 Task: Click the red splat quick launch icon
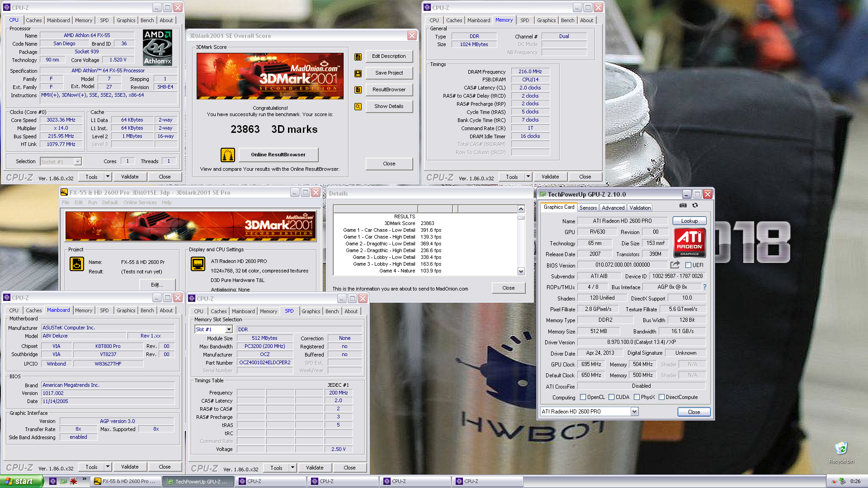[73, 481]
